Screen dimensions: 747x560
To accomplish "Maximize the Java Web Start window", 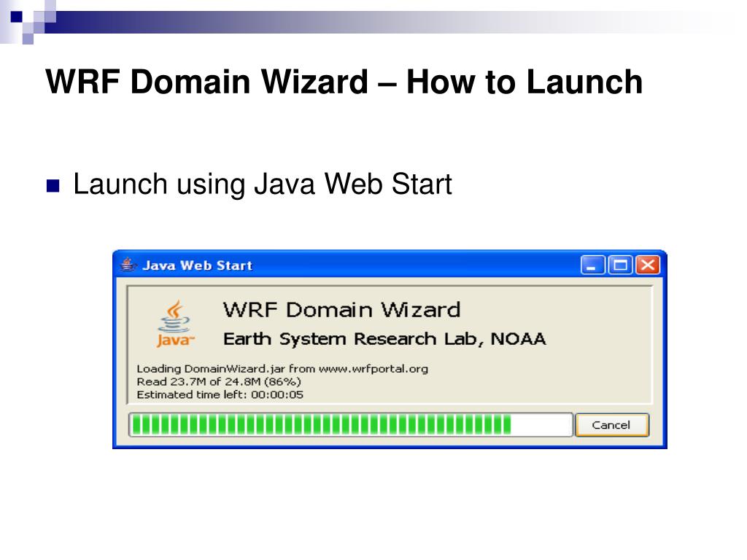I will click(620, 265).
